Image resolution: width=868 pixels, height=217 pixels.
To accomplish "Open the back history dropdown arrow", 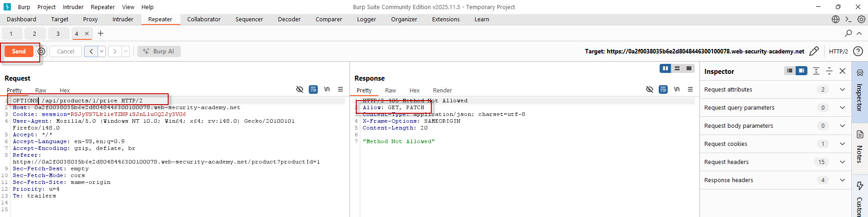I will (x=102, y=52).
